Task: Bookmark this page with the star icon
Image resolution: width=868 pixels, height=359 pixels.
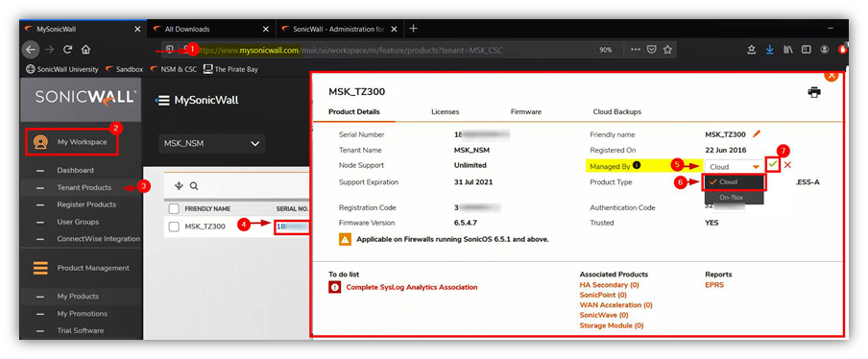Action: pos(667,49)
